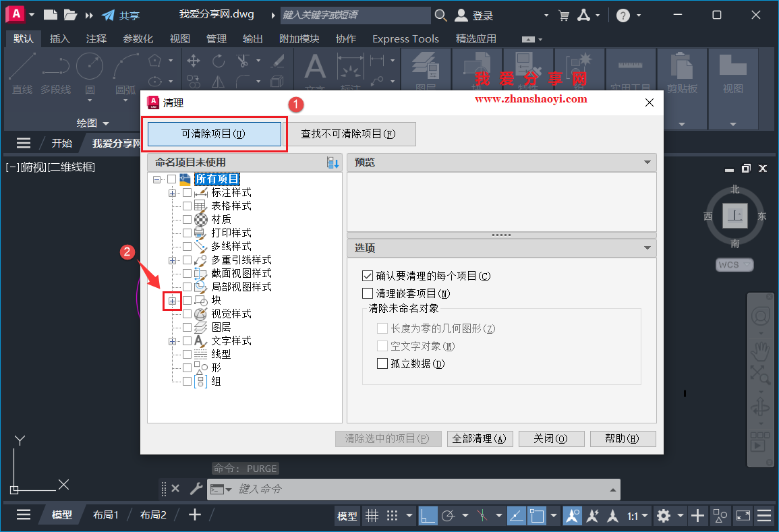Click the 登录 sign-in button
Screen dimensions: 779x532
(474, 16)
